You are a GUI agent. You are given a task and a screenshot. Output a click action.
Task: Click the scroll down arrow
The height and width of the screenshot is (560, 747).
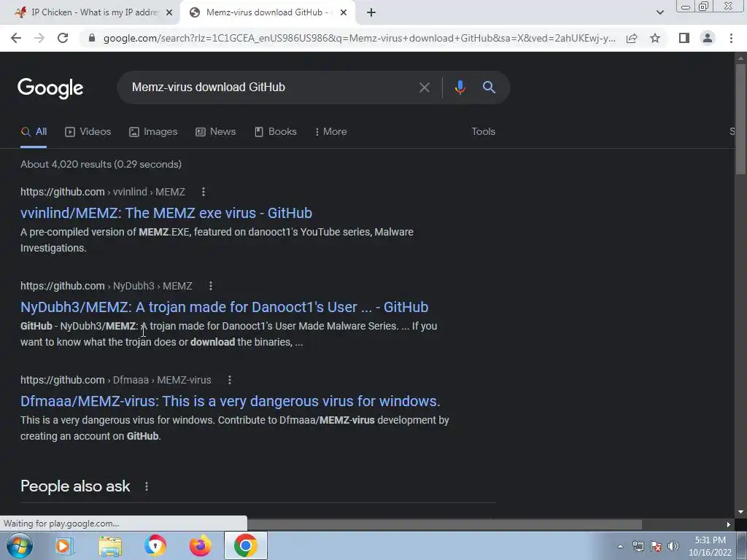[740, 512]
